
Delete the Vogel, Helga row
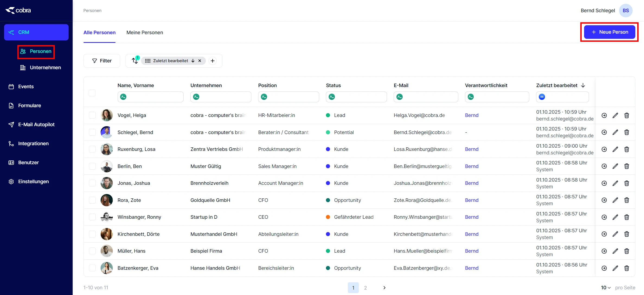[626, 115]
